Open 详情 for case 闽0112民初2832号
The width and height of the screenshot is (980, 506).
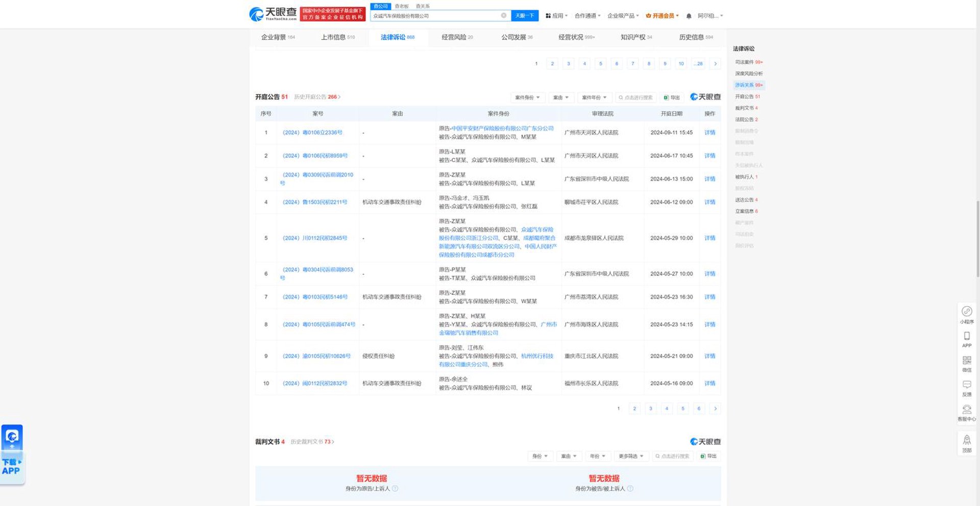(709, 384)
